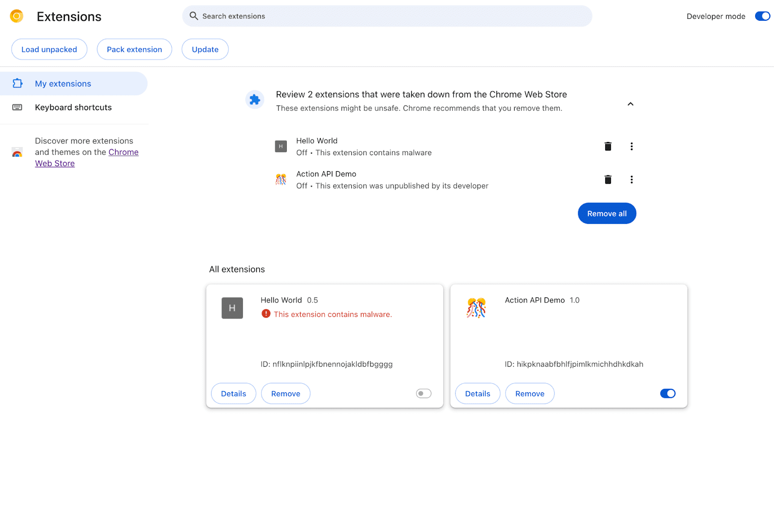Click the trash icon for Hello World
Viewport: 774px width, 532px height.
tap(608, 146)
